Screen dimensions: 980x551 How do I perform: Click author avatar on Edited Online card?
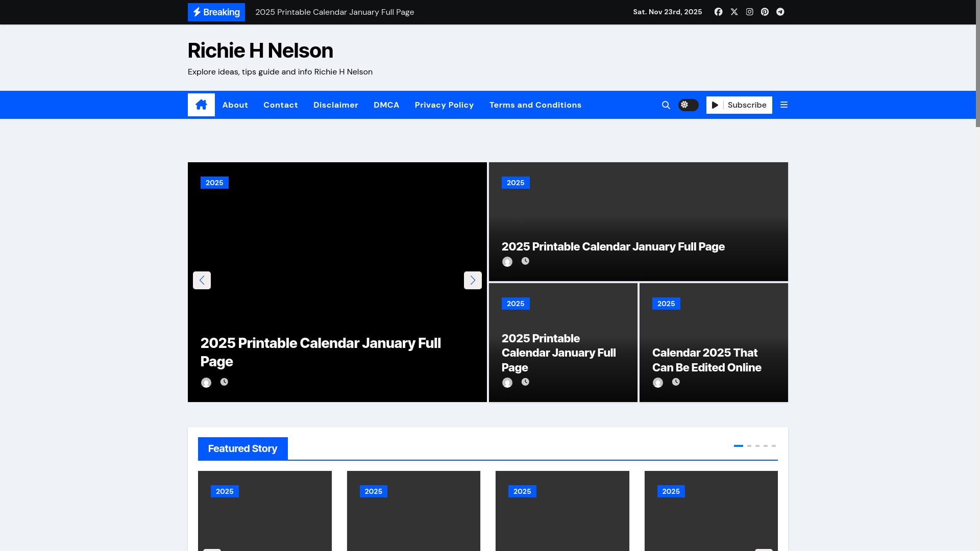click(658, 383)
